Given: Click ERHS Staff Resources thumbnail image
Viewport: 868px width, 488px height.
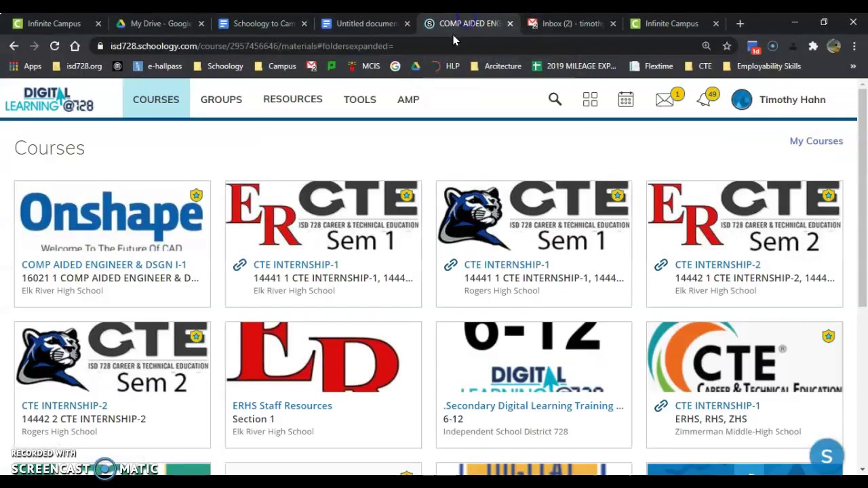Looking at the screenshot, I should tap(323, 358).
